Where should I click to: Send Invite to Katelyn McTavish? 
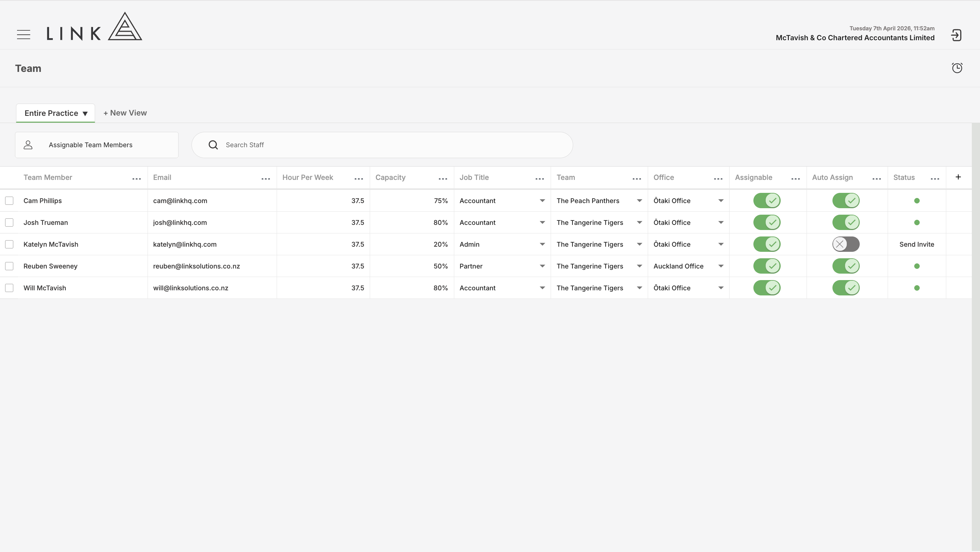click(x=917, y=244)
